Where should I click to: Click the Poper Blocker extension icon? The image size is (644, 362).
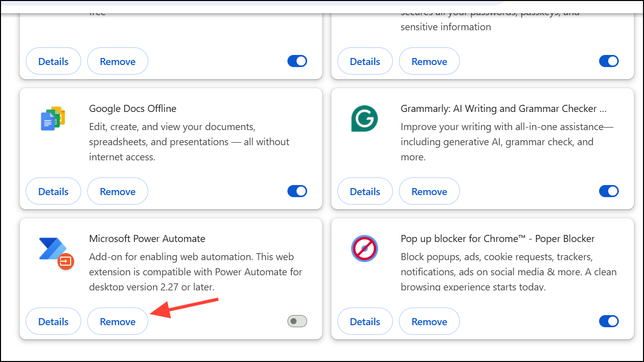coord(364,249)
